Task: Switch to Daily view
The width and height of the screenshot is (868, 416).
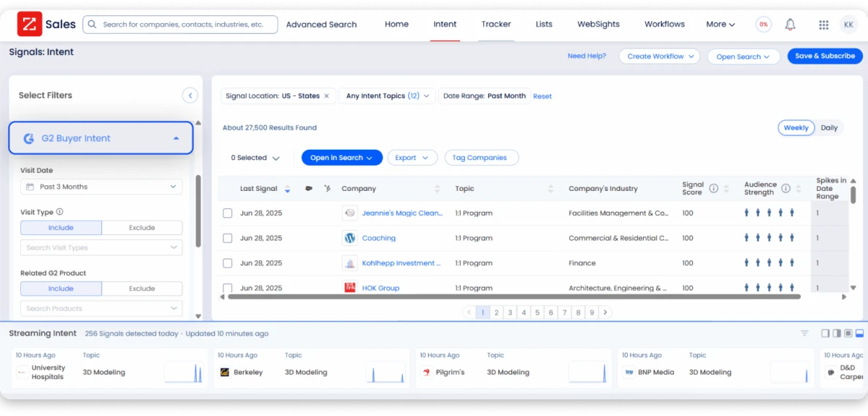Action: tap(829, 128)
